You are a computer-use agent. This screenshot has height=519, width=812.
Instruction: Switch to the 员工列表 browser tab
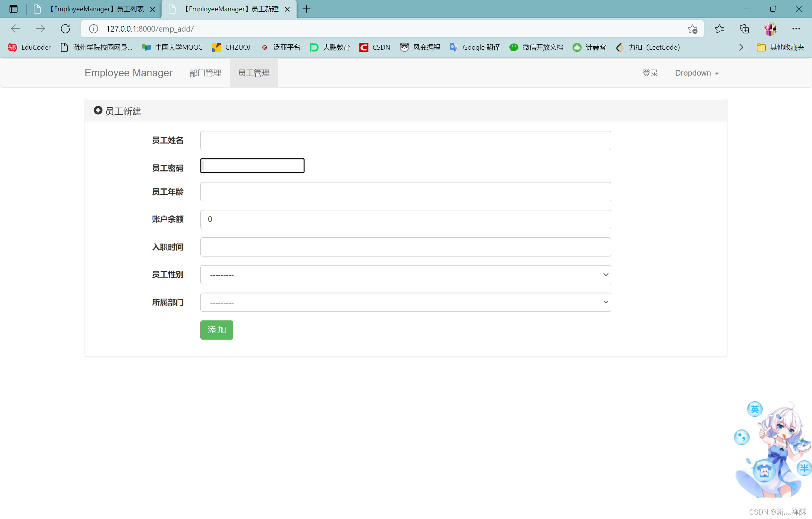click(x=96, y=9)
